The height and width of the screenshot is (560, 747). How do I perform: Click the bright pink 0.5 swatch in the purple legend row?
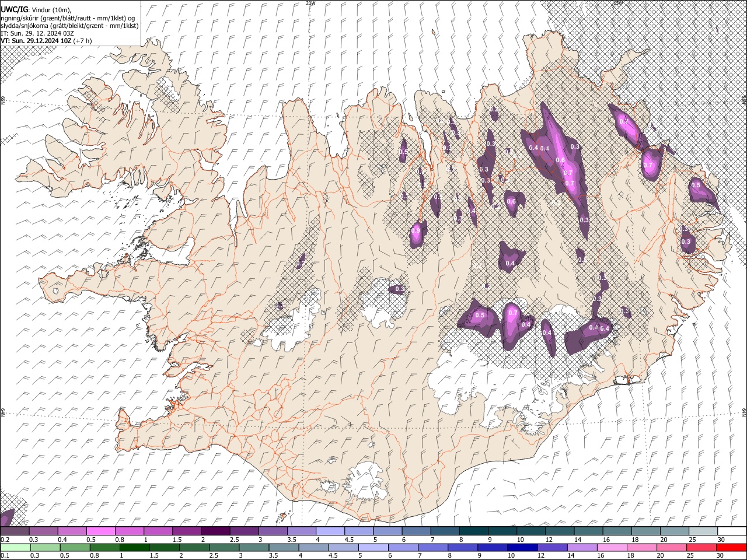pos(100,531)
